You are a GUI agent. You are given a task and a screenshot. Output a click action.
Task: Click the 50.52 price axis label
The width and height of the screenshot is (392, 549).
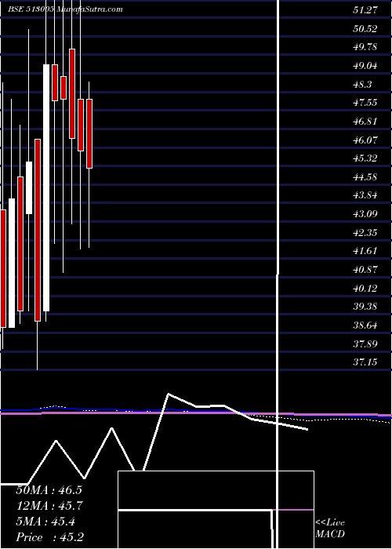coord(365,29)
